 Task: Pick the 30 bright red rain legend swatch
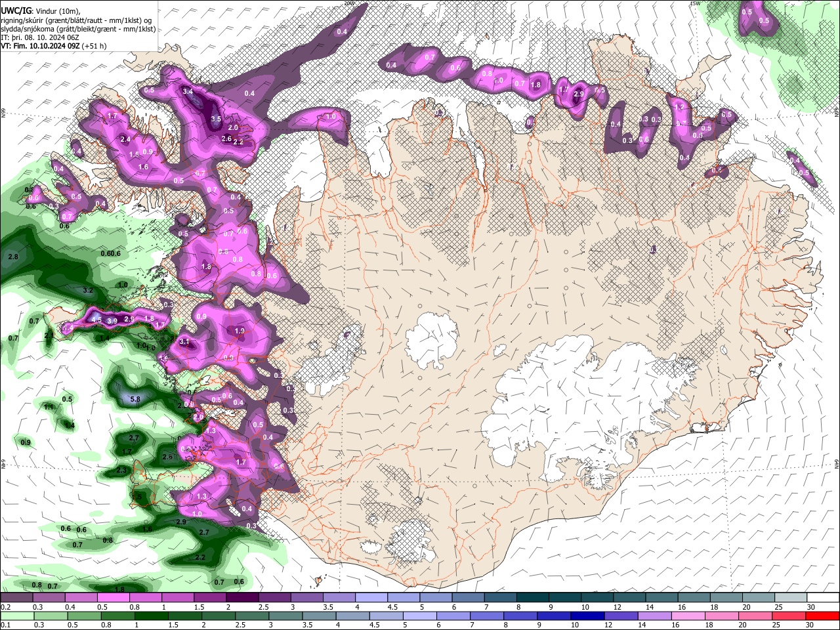[x=823, y=616]
